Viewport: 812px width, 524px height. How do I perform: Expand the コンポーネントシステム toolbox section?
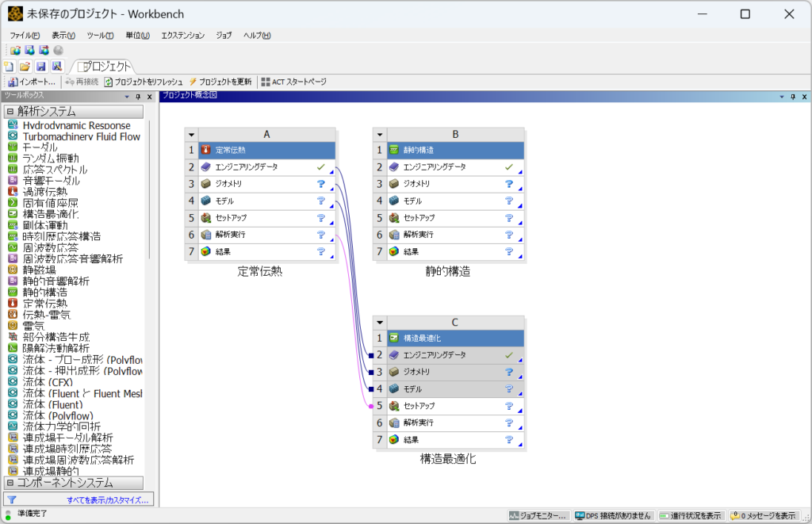pyautogui.click(x=10, y=483)
